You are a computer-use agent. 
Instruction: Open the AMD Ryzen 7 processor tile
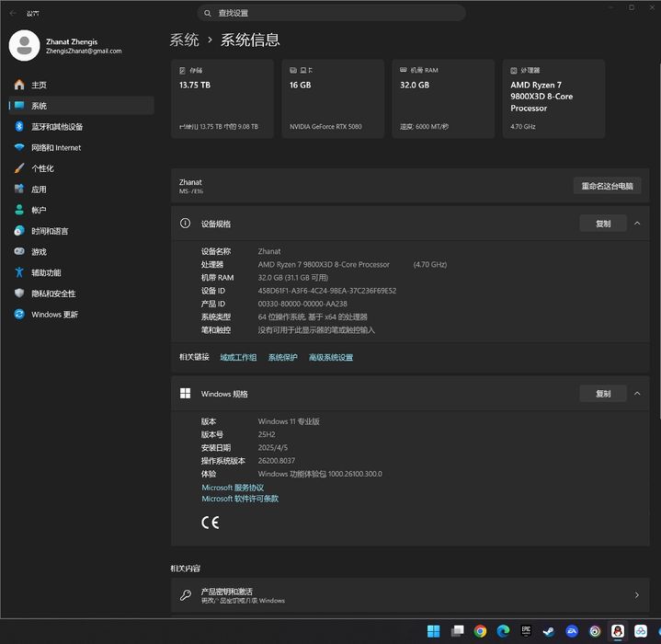(554, 98)
